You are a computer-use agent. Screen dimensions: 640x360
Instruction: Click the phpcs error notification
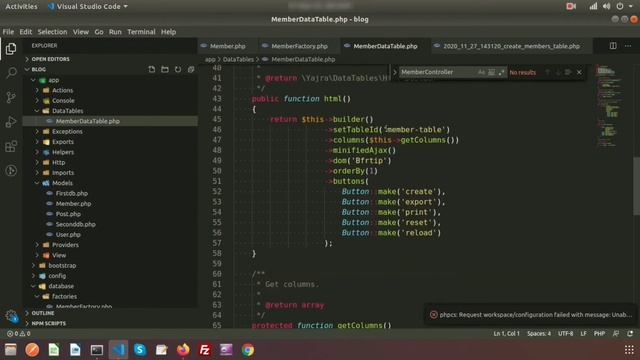[x=531, y=315]
